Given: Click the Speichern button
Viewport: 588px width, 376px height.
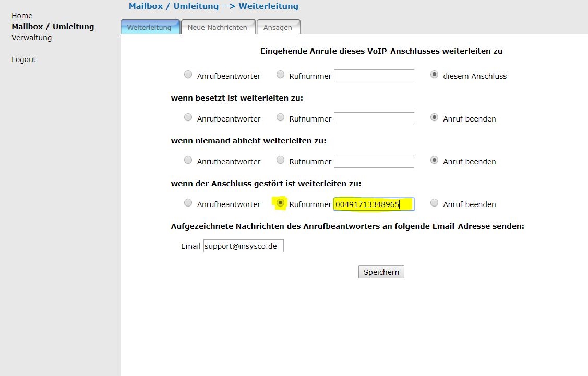Looking at the screenshot, I should 381,272.
